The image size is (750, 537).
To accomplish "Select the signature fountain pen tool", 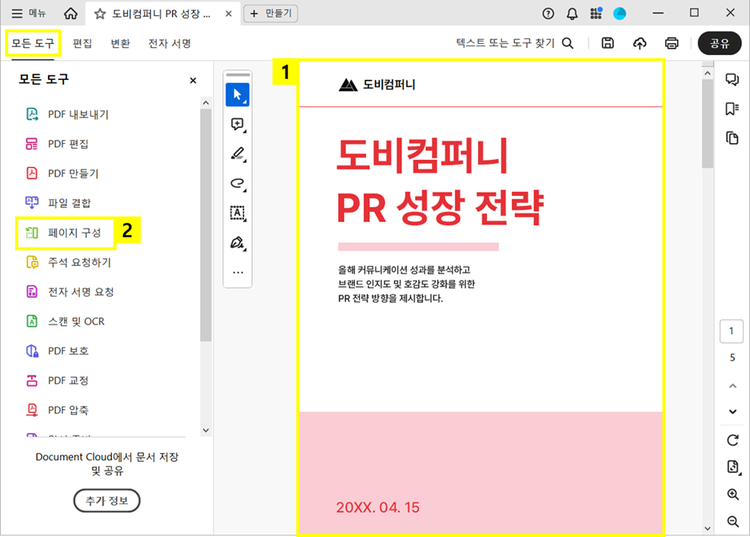I will point(237,242).
